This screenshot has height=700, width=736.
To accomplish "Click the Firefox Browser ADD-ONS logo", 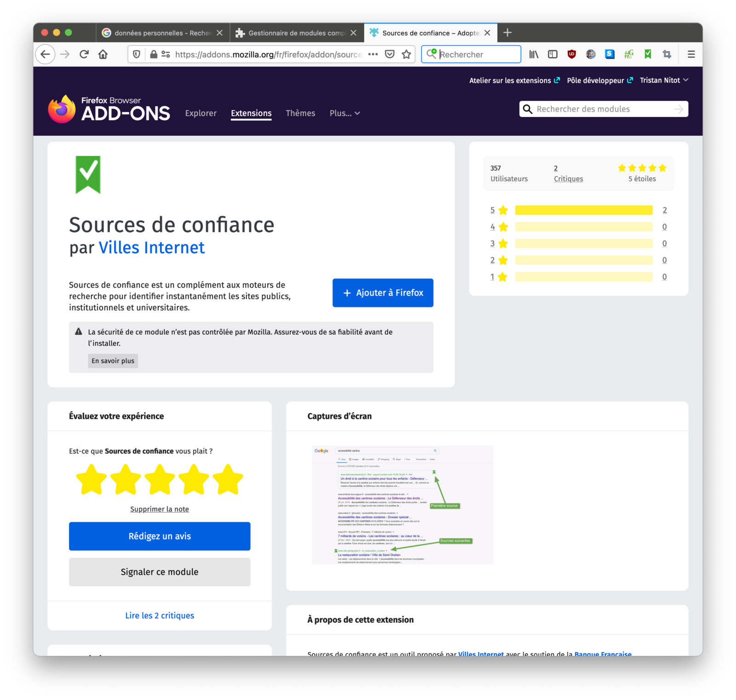I will point(109,109).
